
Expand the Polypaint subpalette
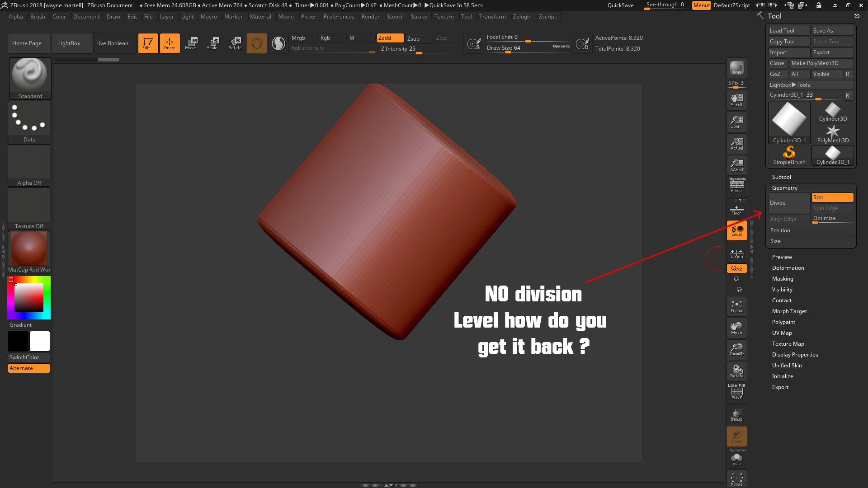click(783, 322)
